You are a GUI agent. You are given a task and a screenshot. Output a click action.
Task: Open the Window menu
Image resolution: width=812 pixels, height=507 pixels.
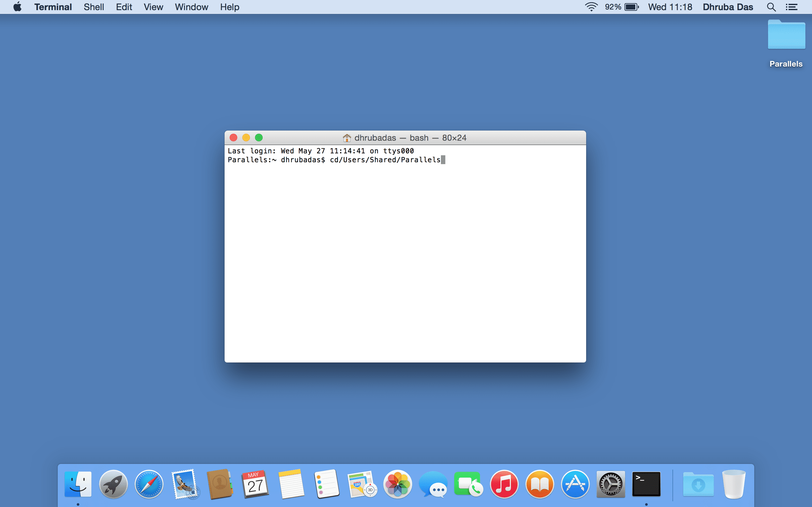(191, 7)
